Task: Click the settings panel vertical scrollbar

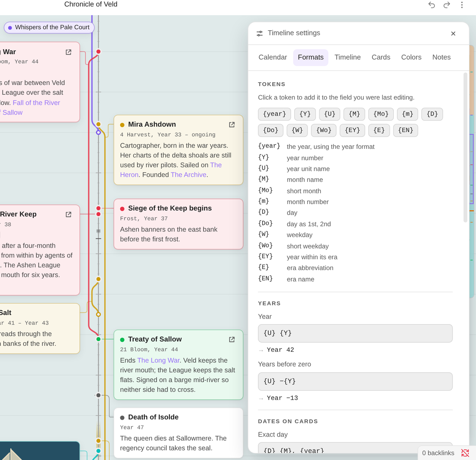Action: point(465,148)
